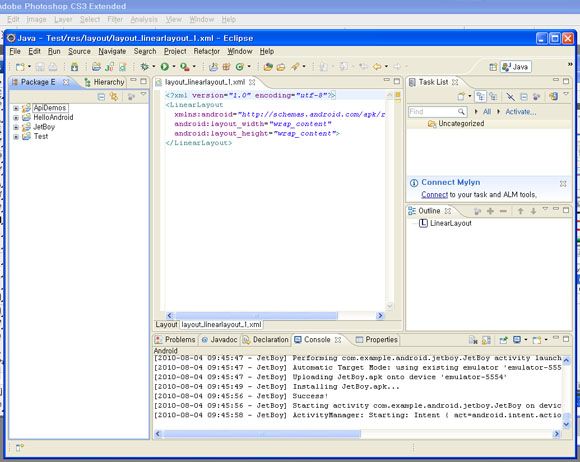
Task: Expand the HelloAndroid project node
Action: click(16, 118)
